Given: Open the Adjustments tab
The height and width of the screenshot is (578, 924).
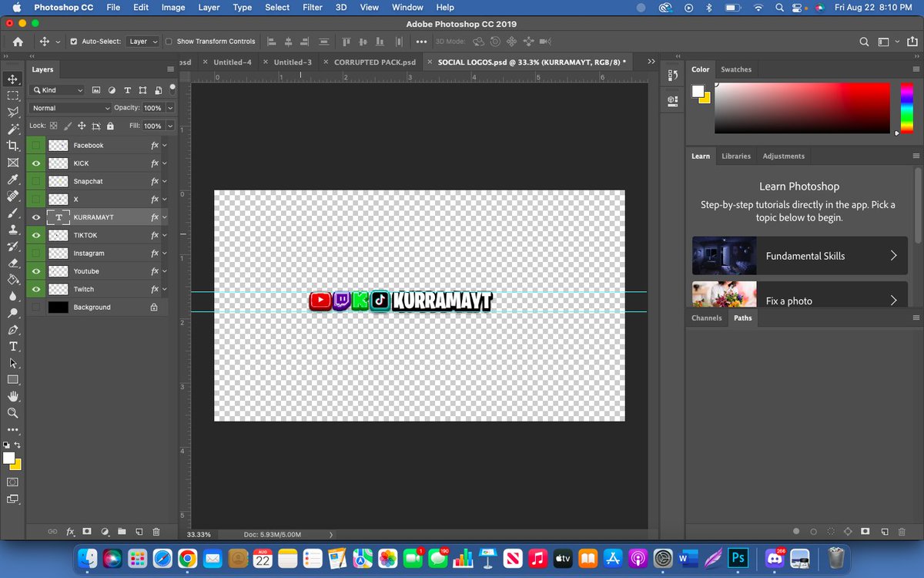Looking at the screenshot, I should click(783, 156).
